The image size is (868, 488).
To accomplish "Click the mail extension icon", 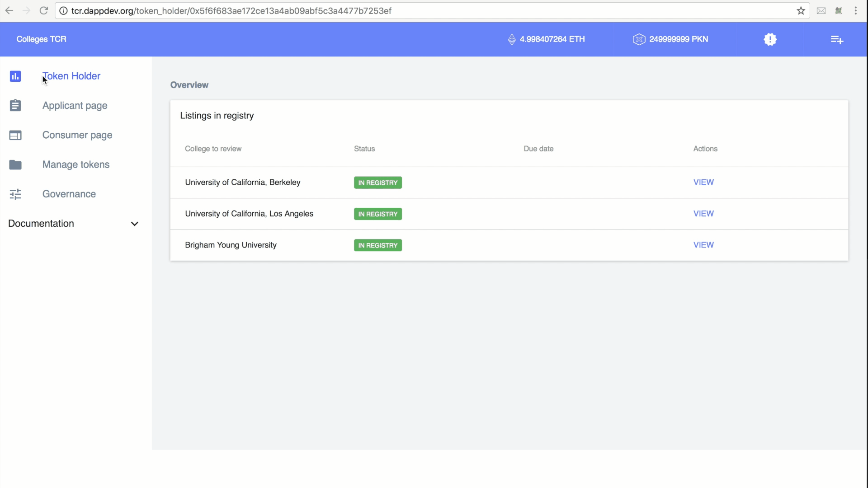I will 821,10.
